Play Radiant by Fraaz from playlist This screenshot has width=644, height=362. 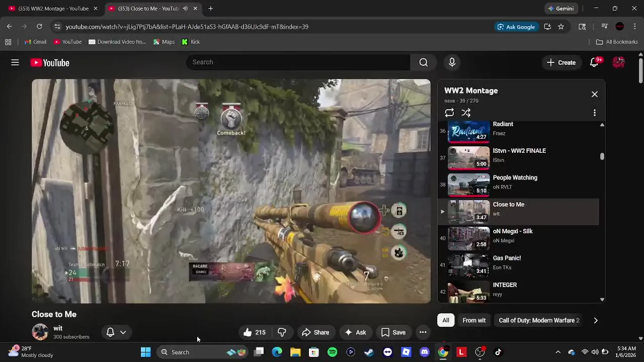(518, 131)
